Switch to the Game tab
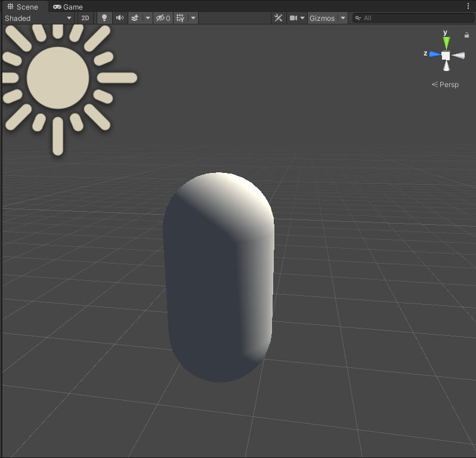Viewport: 476px width, 458px height. pyautogui.click(x=68, y=7)
